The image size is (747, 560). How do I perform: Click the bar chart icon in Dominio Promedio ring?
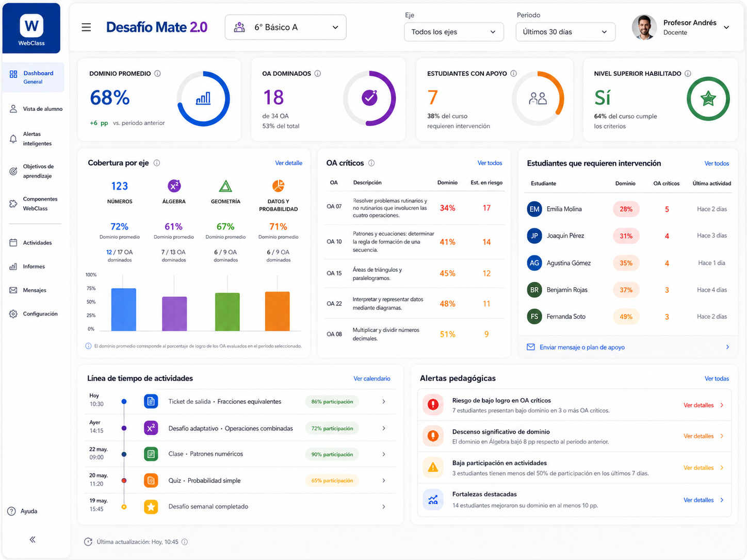203,98
